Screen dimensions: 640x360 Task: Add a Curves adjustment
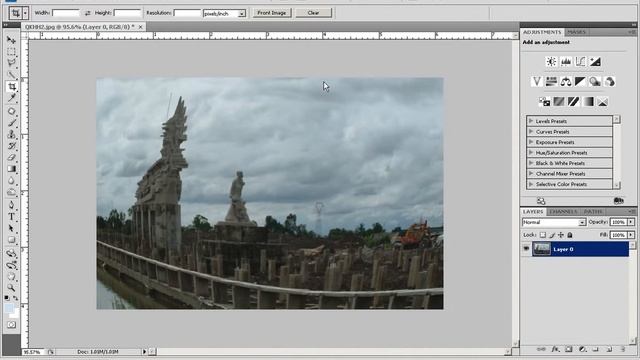[580, 62]
